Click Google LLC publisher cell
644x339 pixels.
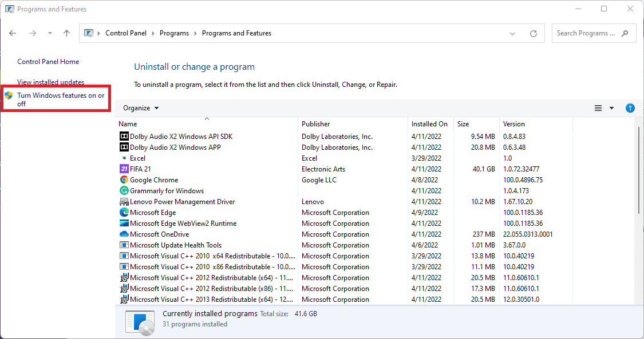point(319,180)
